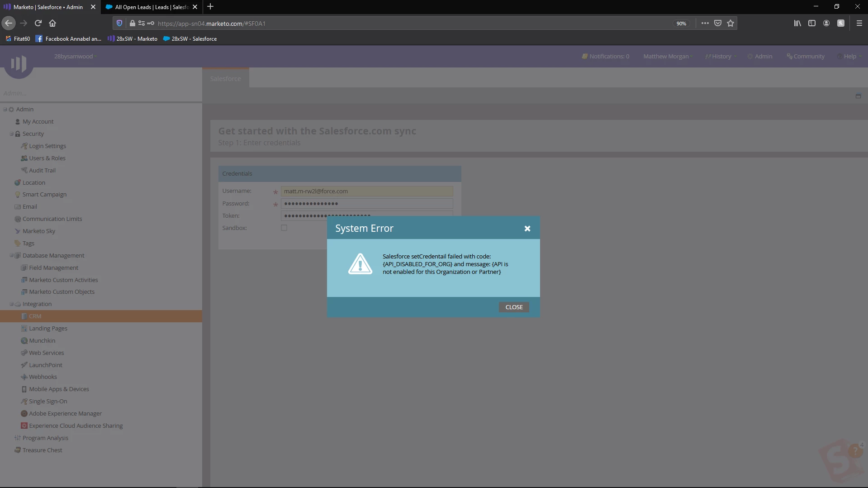Click the Munchkin icon

(x=24, y=340)
